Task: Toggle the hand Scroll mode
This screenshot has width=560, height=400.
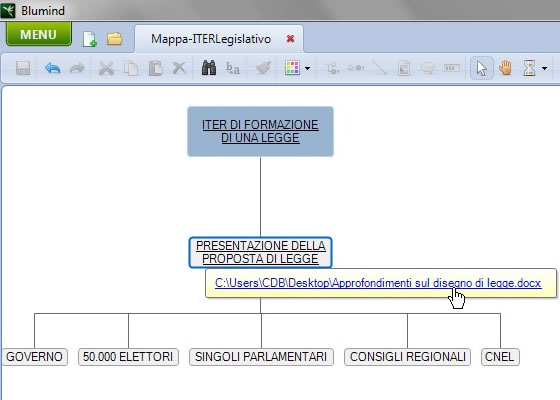Action: 505,68
